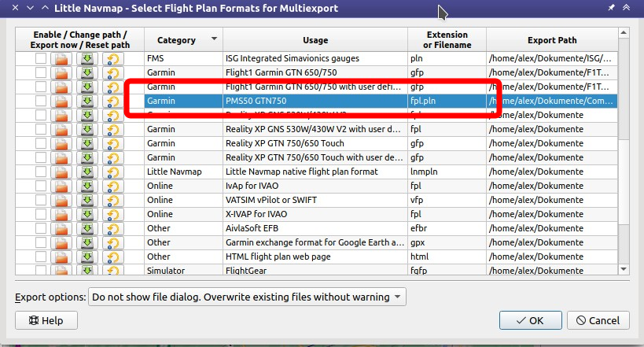Image resolution: width=644 pixels, height=347 pixels.
Task: Select the 'HTML flight plan web page' cell
Action: [x=315, y=257]
